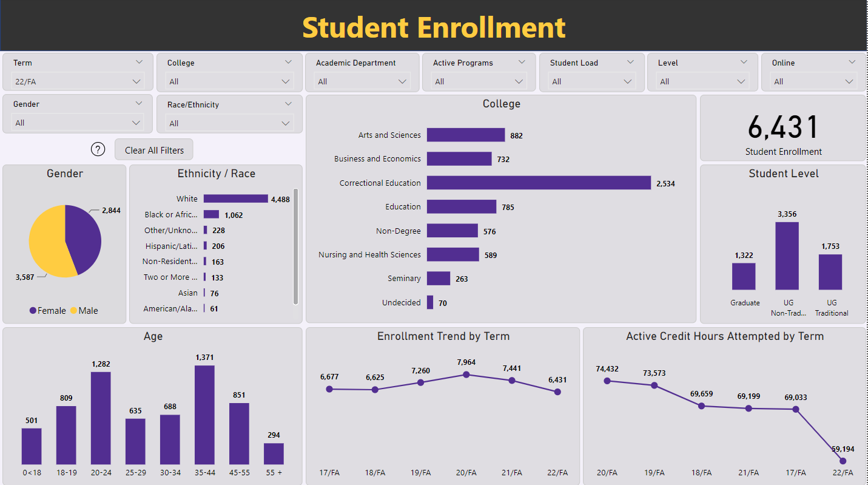Open the Term dropdown showing 22/FA

click(78, 81)
